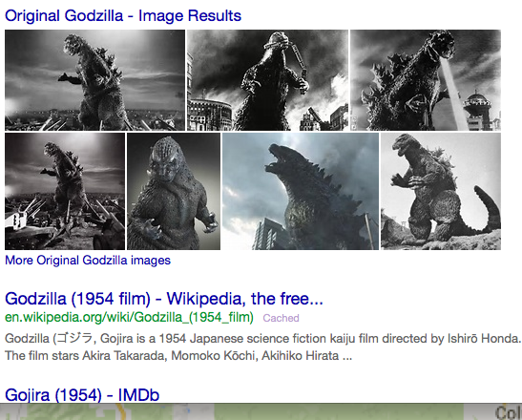Open the Original Godzilla - Image Results heading link

pyautogui.click(x=123, y=16)
